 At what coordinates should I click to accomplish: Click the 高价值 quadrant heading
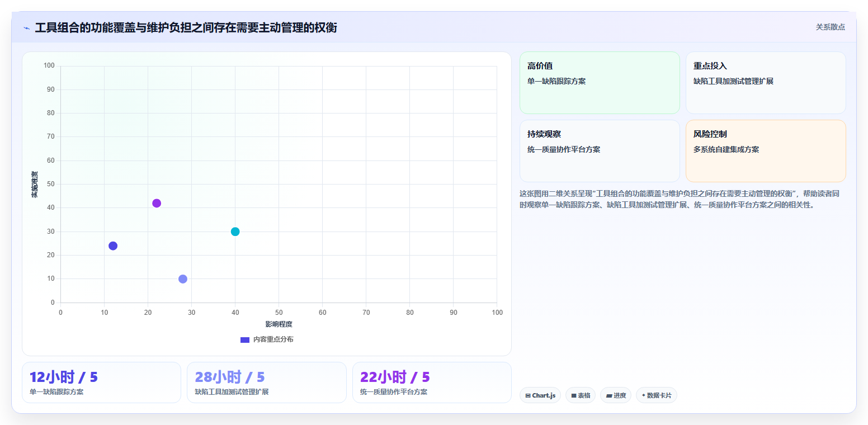(x=540, y=66)
